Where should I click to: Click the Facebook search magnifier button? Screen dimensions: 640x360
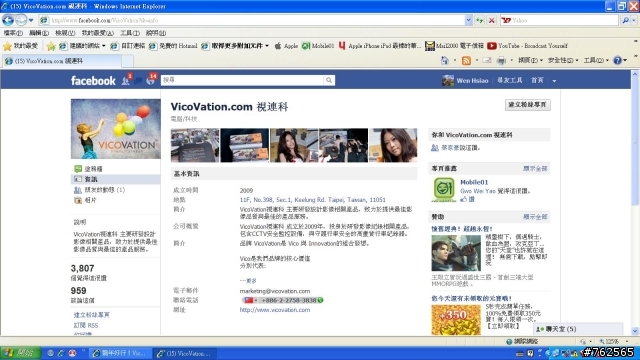pos(329,80)
